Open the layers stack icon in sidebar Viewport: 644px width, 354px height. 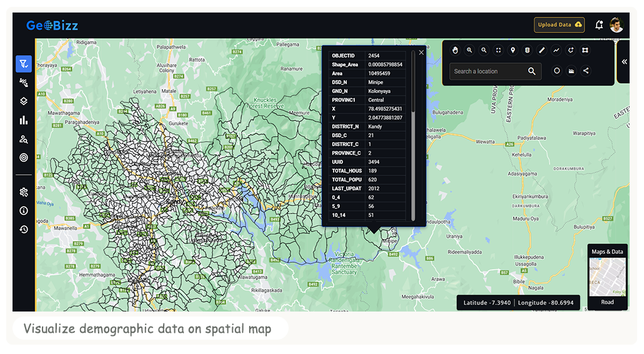[24, 101]
